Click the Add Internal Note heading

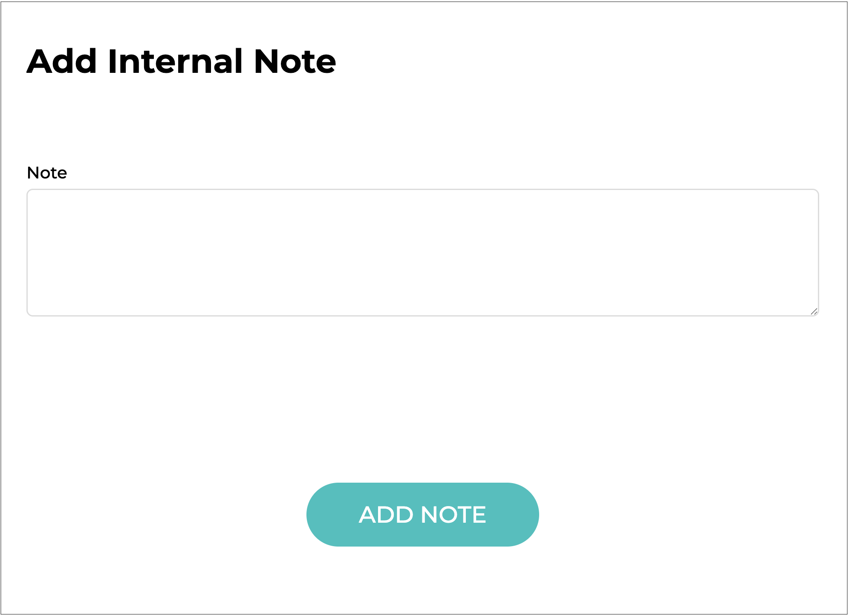182,61
